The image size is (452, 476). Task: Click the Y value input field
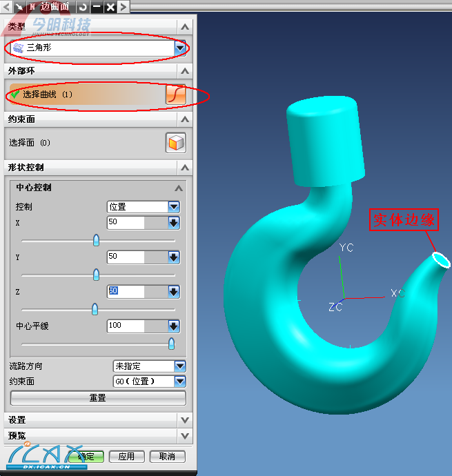[x=126, y=257]
